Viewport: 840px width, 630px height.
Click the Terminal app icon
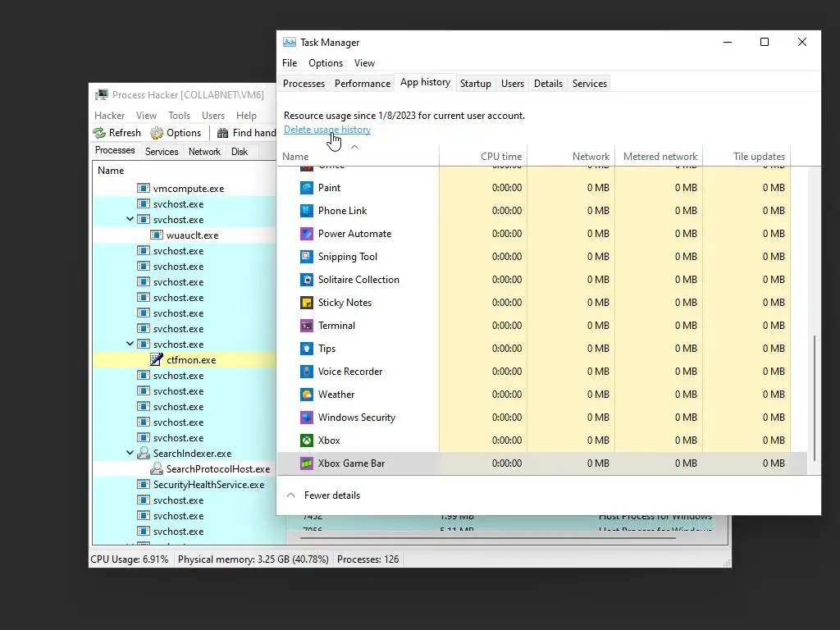coord(307,326)
